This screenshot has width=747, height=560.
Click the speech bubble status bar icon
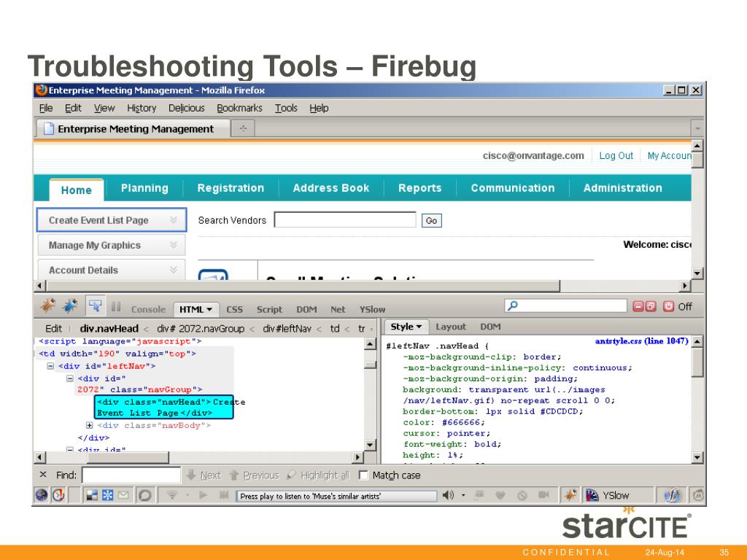[145, 495]
